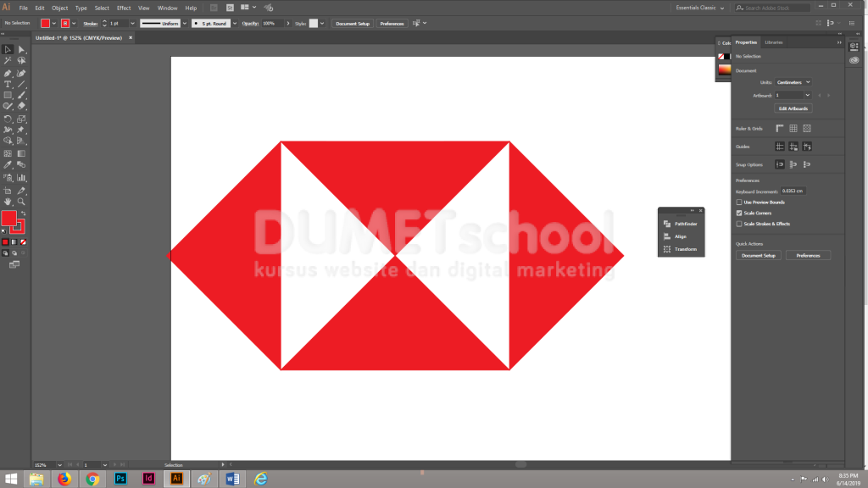The width and height of the screenshot is (868, 488).
Task: Click Preferences in control bar
Action: [x=392, y=24]
